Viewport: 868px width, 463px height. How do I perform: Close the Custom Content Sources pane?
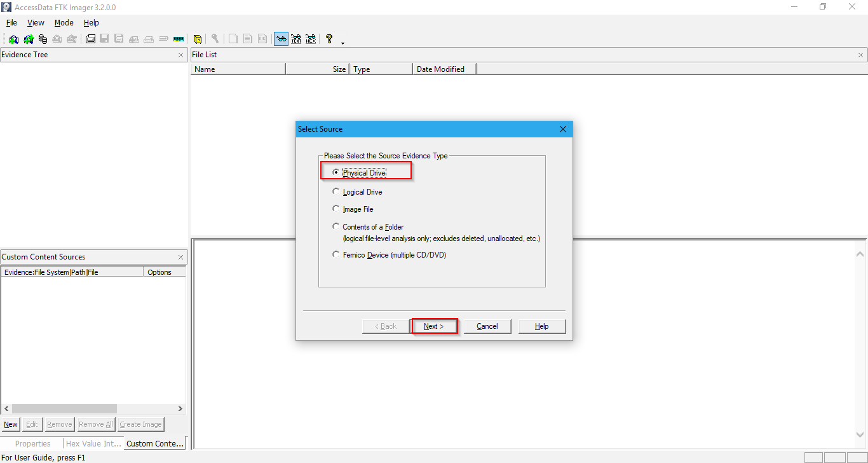tap(181, 258)
